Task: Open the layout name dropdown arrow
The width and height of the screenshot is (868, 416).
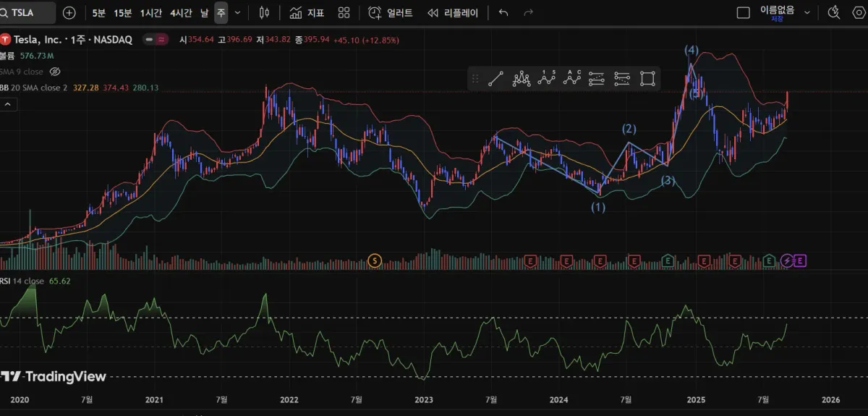Action: pos(807,12)
